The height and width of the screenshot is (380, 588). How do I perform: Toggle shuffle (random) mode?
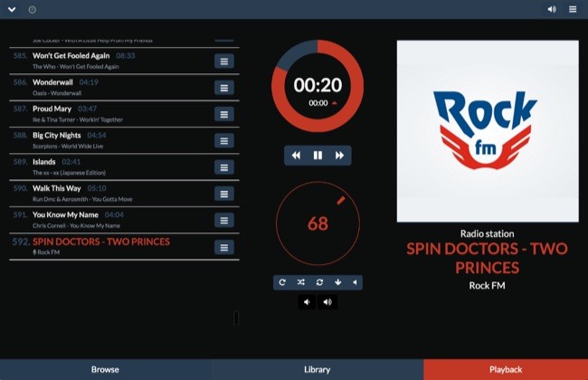(300, 282)
